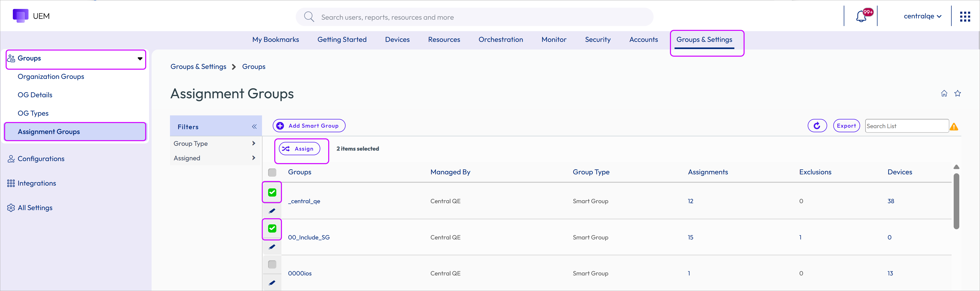
Task: Click the All Settings gear icon
Action: (x=11, y=208)
